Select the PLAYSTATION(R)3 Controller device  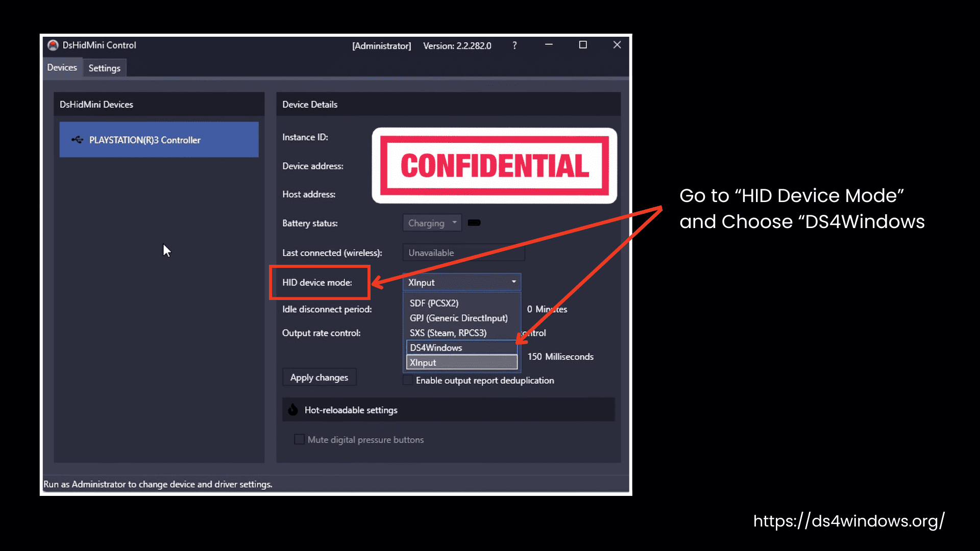click(x=159, y=139)
